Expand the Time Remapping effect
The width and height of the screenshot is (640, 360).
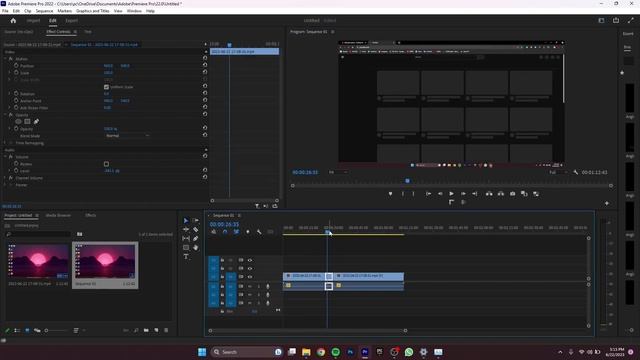[5, 143]
